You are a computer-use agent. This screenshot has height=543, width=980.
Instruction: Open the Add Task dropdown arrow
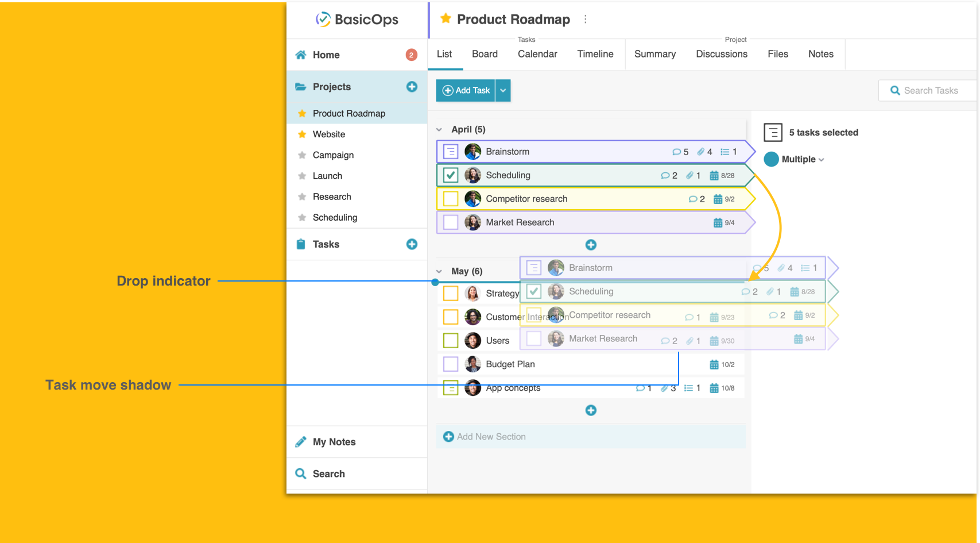point(503,90)
